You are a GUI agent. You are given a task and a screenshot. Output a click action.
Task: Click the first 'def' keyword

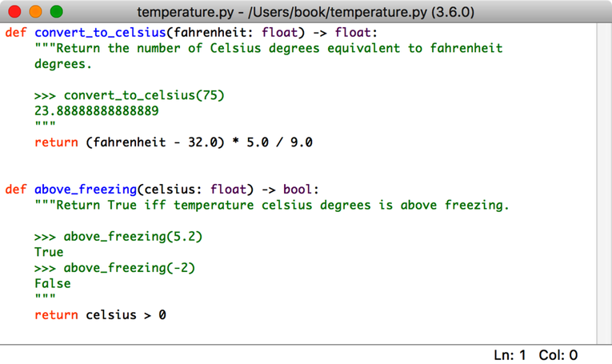pyautogui.click(x=15, y=33)
